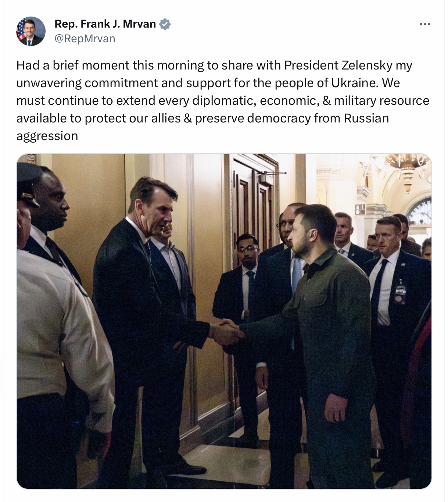
Task: Click the word "Russian" in the tweet text
Action: point(366,118)
